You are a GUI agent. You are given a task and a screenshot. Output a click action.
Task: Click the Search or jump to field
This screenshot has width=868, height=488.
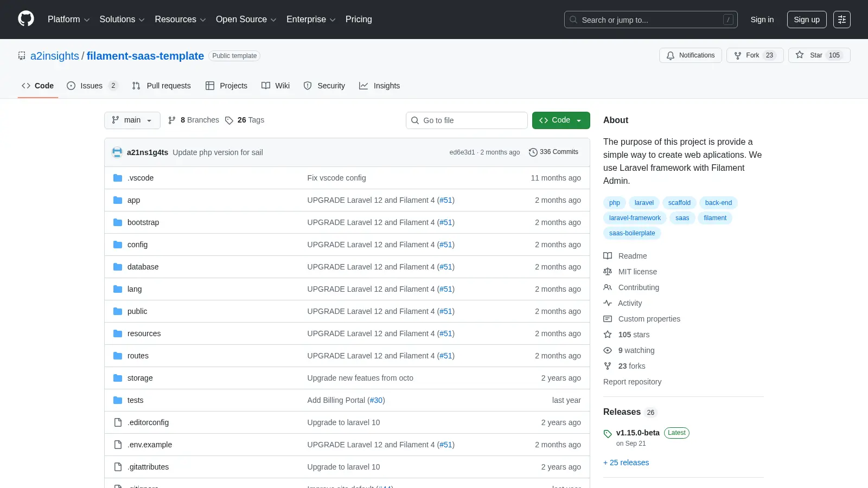click(x=651, y=20)
